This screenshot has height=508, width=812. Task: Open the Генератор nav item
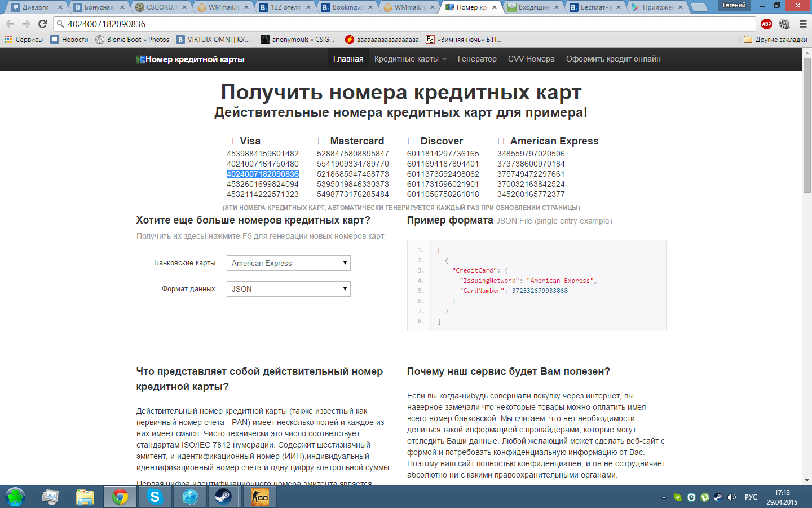tap(477, 59)
